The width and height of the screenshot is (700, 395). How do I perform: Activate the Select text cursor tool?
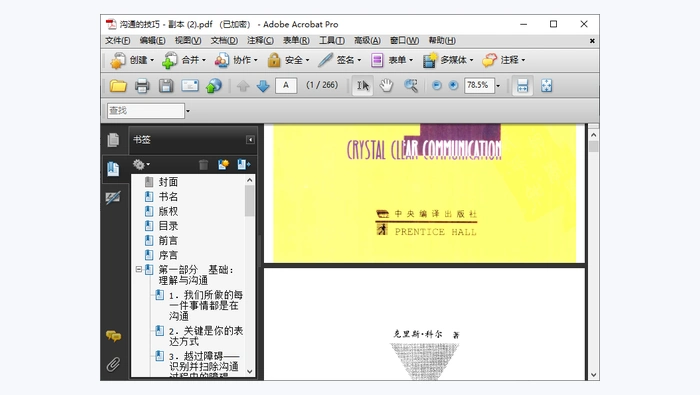(362, 85)
